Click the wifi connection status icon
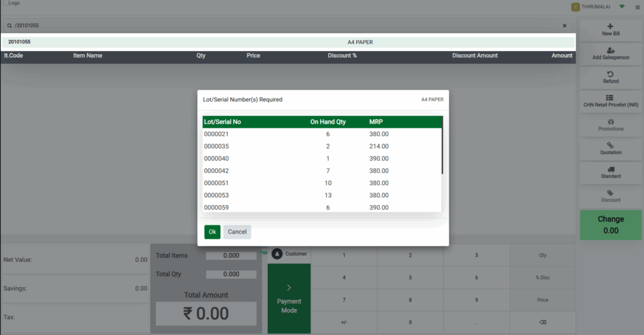 pyautogui.click(x=622, y=6)
